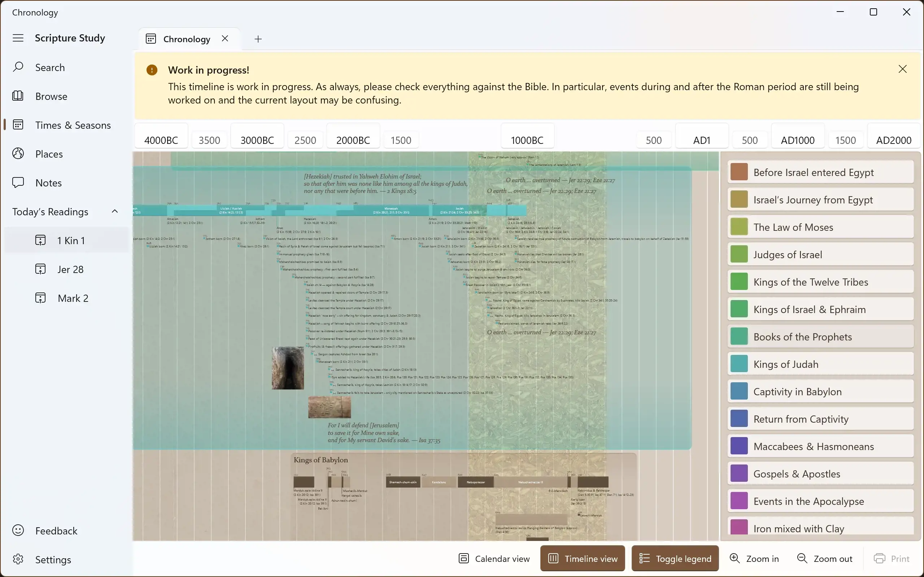Select the Timeline view
Image resolution: width=924 pixels, height=577 pixels.
pos(582,558)
